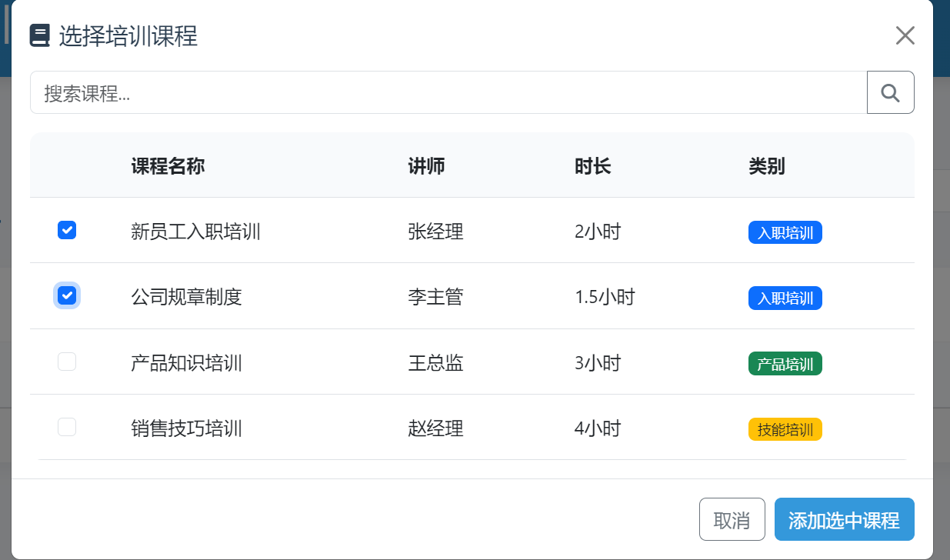The height and width of the screenshot is (560, 950).
Task: Click the yellow 技能培训 category badge
Action: pyautogui.click(x=785, y=429)
